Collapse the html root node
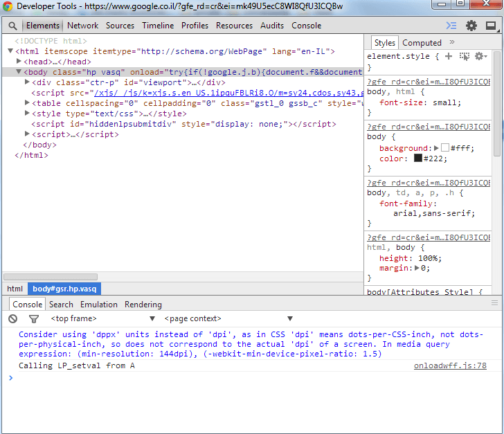Viewport: 504px width, 434px height. point(10,51)
